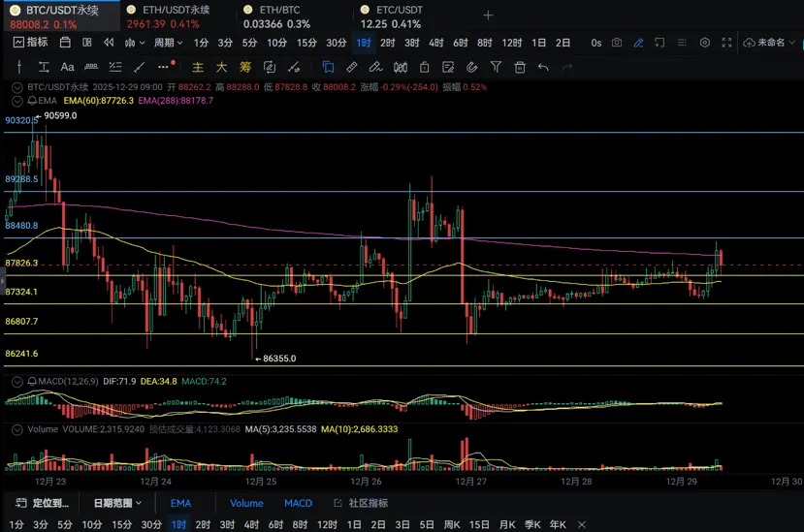Open the 日期范围 date range dropdown

pos(117,503)
